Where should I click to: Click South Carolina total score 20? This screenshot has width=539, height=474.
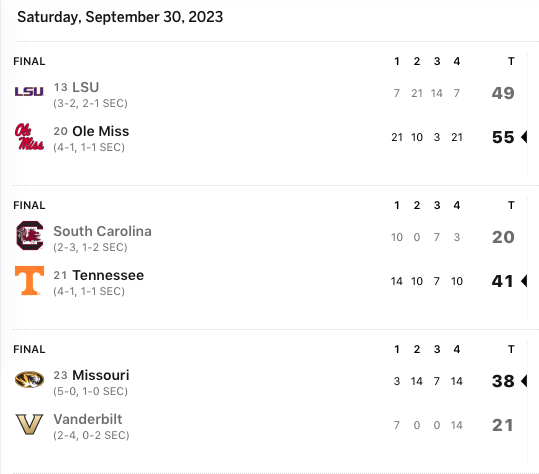503,237
